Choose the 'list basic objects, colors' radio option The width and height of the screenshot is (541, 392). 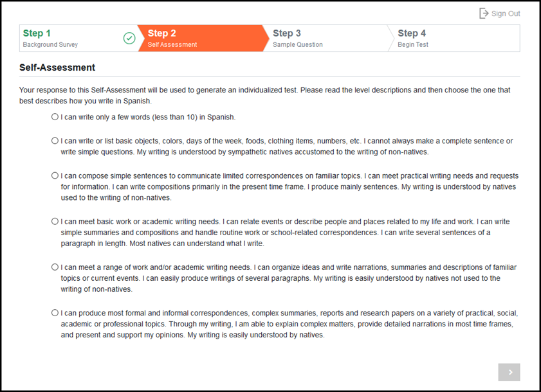click(x=55, y=141)
